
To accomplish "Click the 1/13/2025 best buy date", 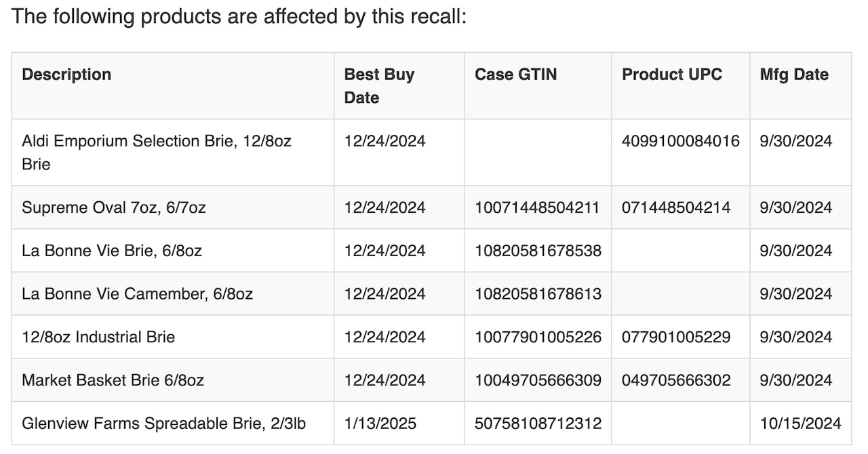I will (380, 424).
